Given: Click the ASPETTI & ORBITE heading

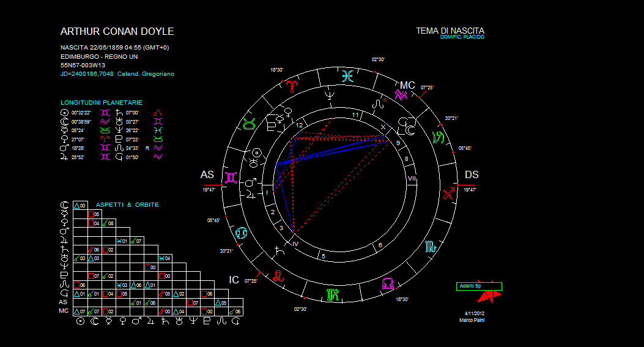Looking at the screenshot, I should click(x=127, y=205).
